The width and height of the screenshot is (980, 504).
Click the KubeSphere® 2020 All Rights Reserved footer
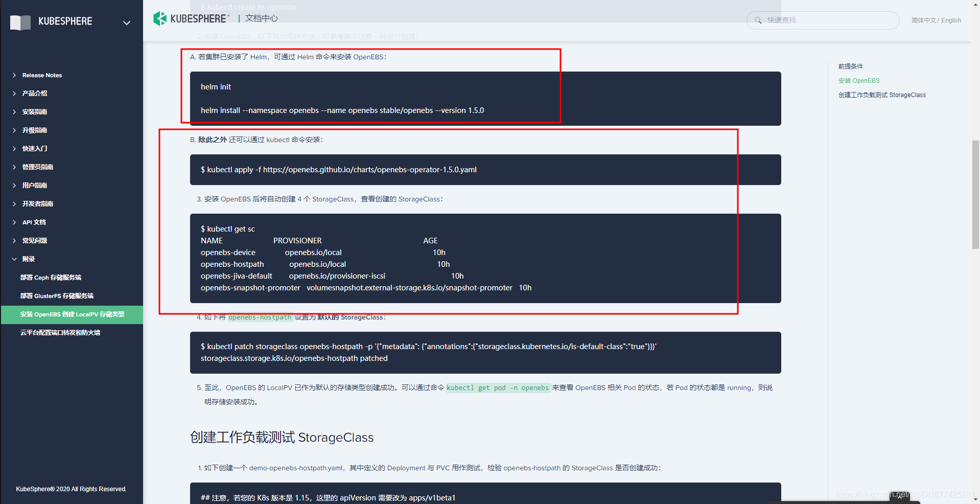[x=71, y=489]
